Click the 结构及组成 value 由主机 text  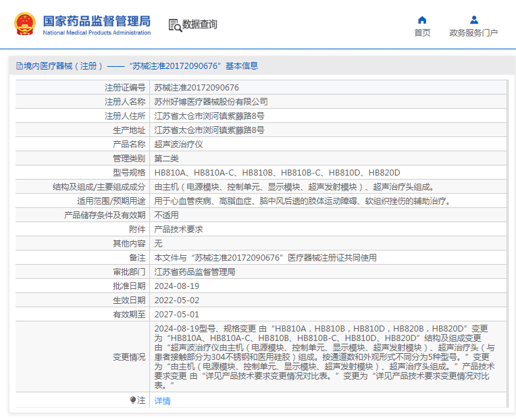(x=294, y=187)
